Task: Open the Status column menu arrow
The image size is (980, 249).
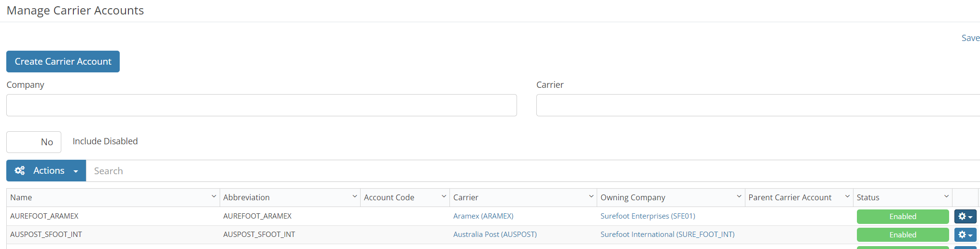Action: tap(946, 197)
